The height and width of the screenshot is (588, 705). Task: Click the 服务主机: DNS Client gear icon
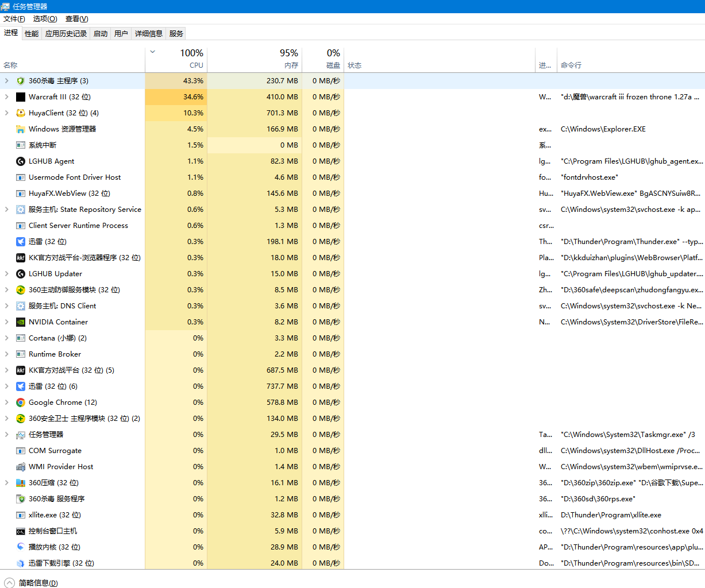[x=21, y=306]
